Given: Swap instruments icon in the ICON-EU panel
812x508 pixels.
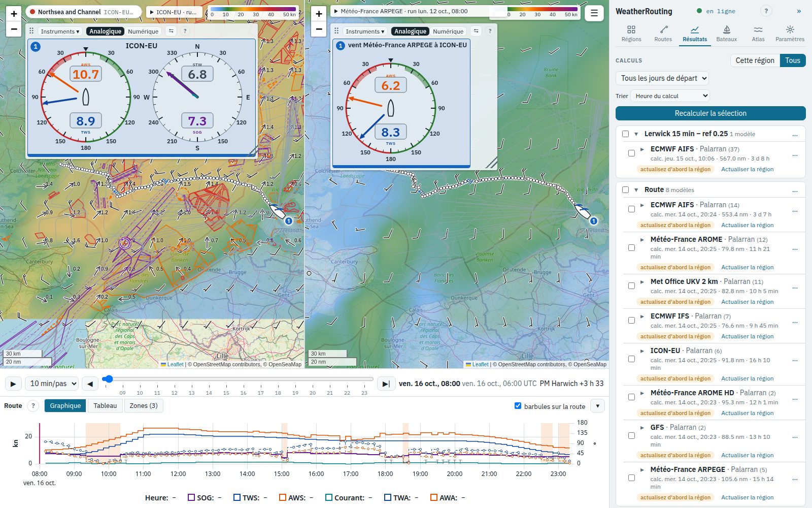Looking at the screenshot, I should pos(171,31).
